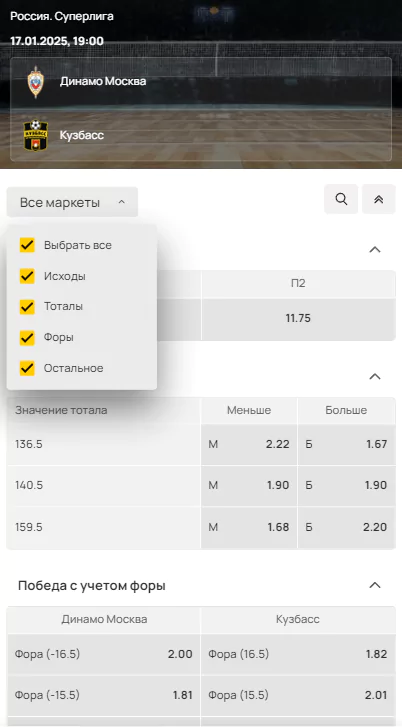Click the 'Кузбасс' team name in header
This screenshot has width=402, height=727.
(82, 135)
